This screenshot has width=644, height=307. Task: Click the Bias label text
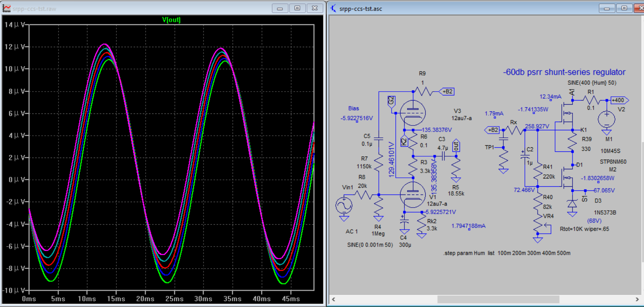(354, 108)
